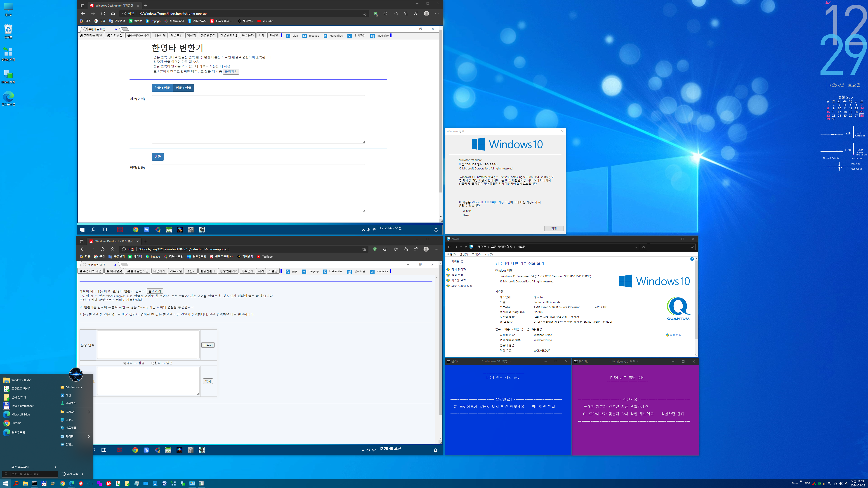Open the 휴지통 recycle bin desktop icon
868x488 pixels.
(8, 31)
